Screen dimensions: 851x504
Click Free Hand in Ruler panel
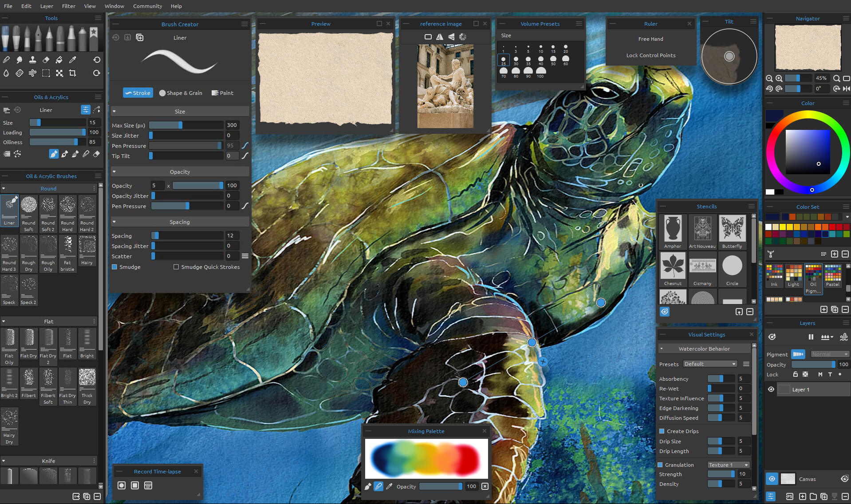(650, 39)
